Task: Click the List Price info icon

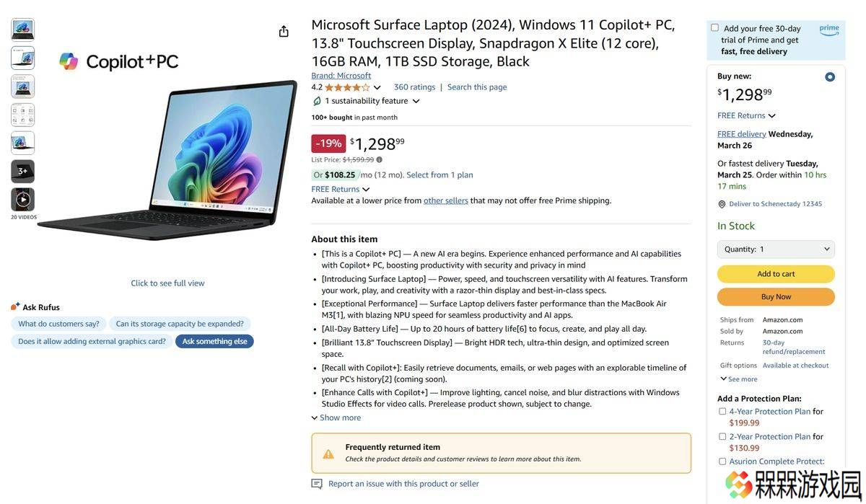Action: (380, 160)
